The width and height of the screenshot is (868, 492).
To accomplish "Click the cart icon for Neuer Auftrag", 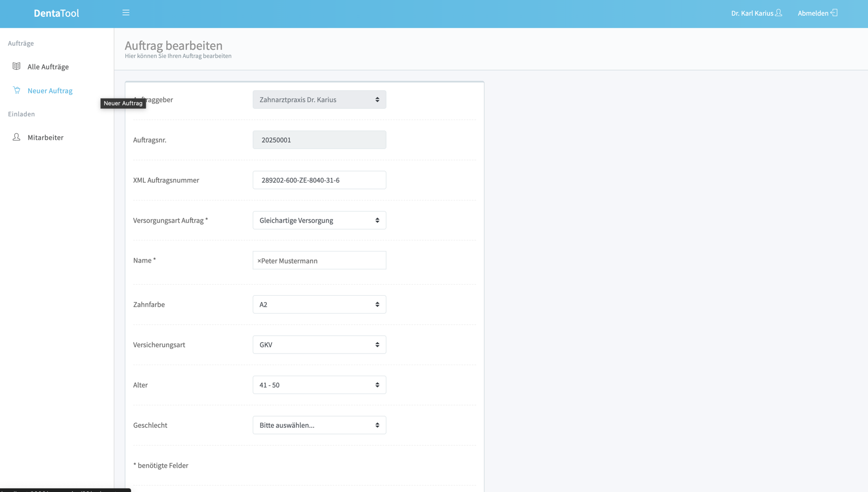I will pyautogui.click(x=16, y=91).
